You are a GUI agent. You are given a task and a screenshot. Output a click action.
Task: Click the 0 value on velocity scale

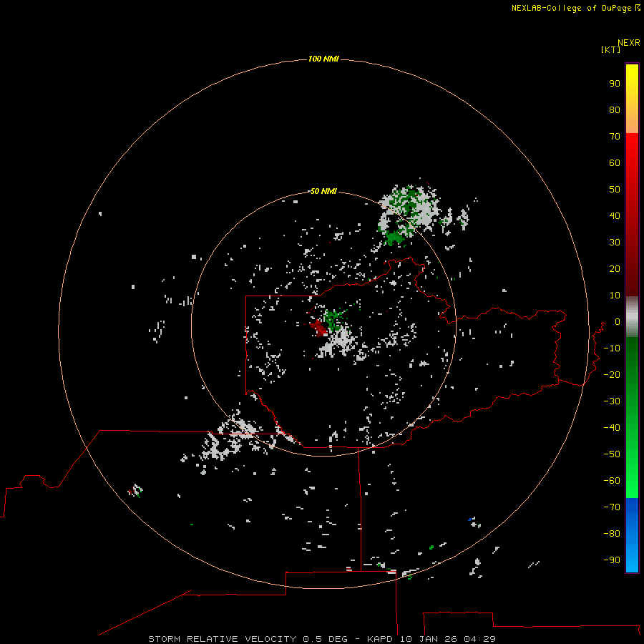(x=618, y=321)
